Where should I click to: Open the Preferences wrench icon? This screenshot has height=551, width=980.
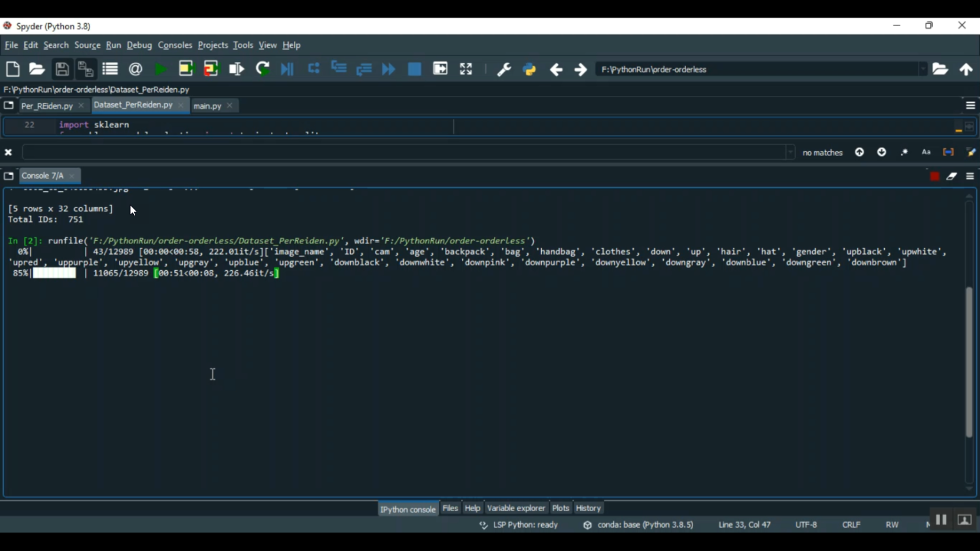click(x=504, y=69)
